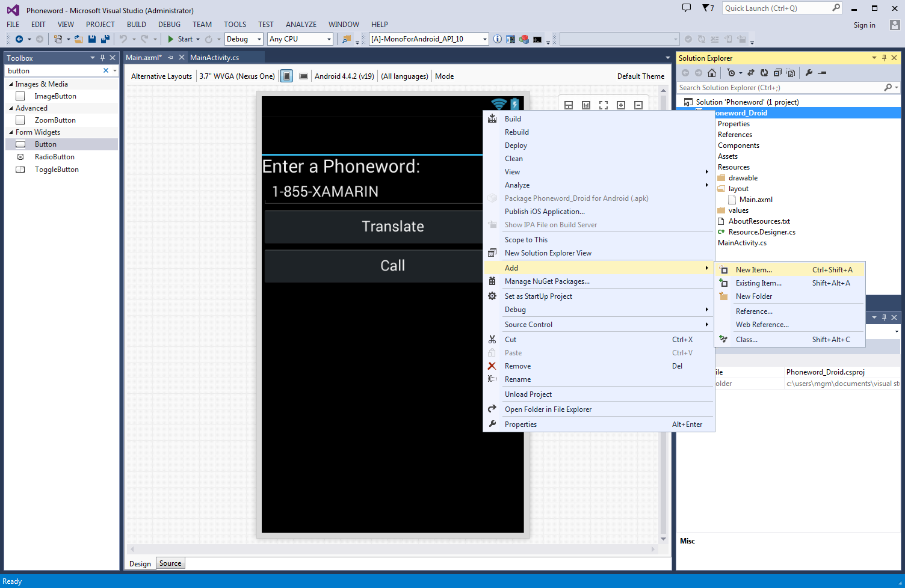The height and width of the screenshot is (588, 905).
Task: Click the Home icon in Solution Explorer
Action: coord(712,73)
